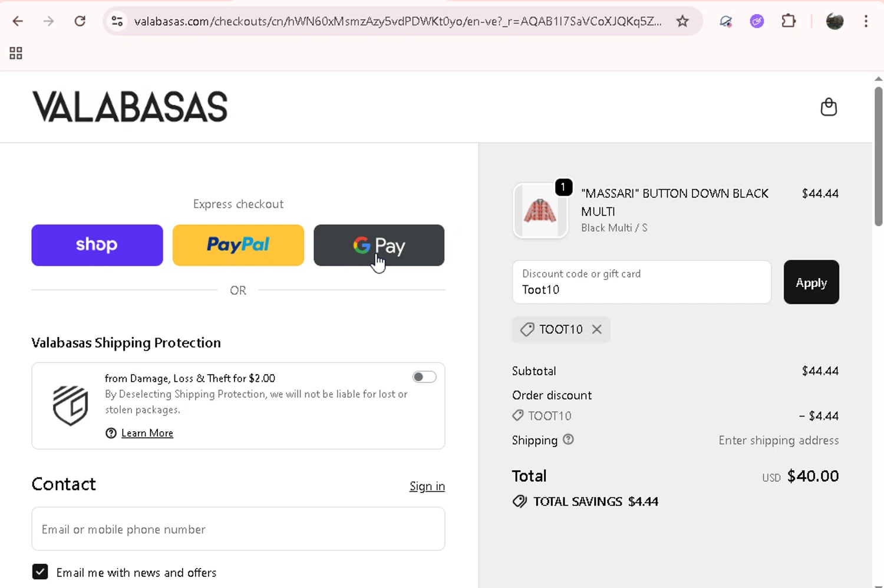Check out with PayPal
This screenshot has height=588, width=884.
(x=238, y=245)
